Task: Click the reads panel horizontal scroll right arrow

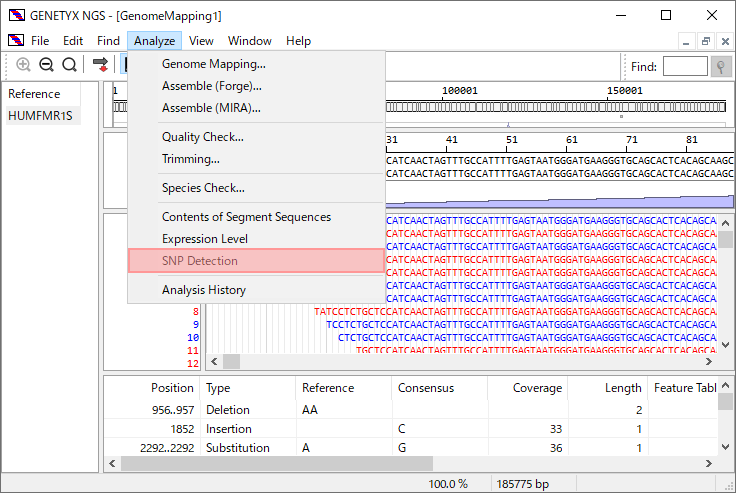Action: tap(709, 362)
